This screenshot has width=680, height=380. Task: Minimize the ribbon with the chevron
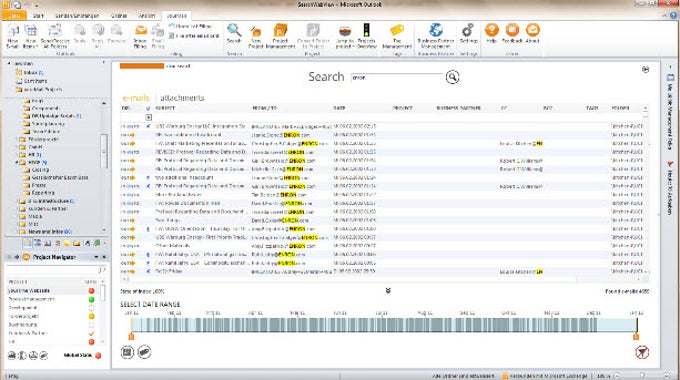coord(664,16)
